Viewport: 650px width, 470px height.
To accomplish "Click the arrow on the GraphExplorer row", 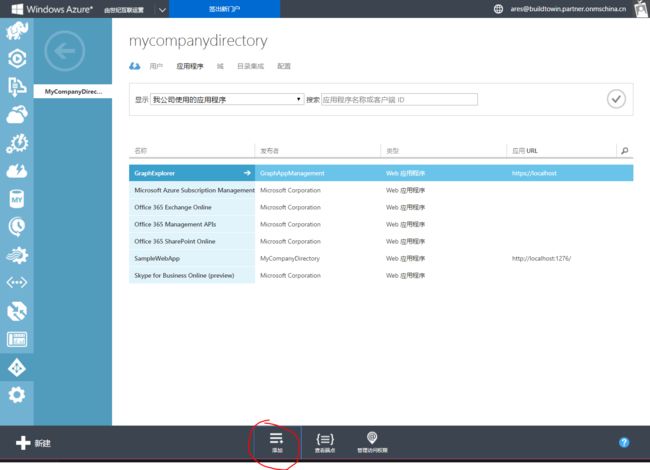I will 247,173.
